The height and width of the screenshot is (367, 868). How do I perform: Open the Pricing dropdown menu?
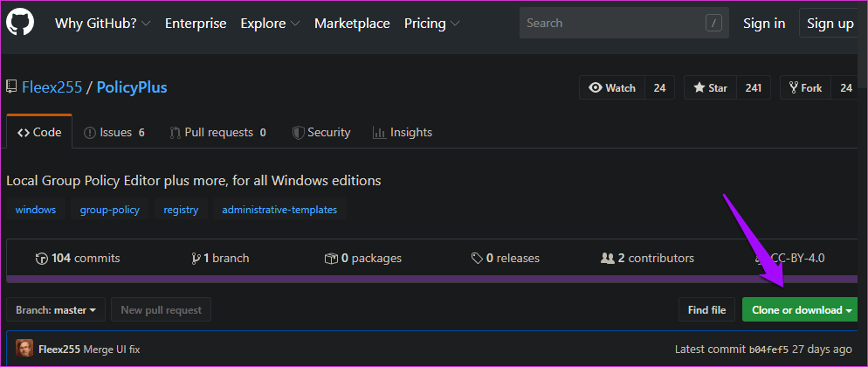(x=431, y=24)
